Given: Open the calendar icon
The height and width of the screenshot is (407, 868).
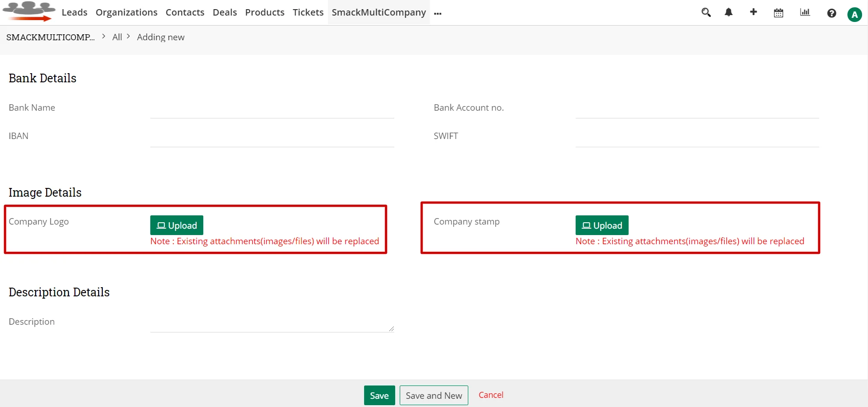Looking at the screenshot, I should tap(778, 13).
